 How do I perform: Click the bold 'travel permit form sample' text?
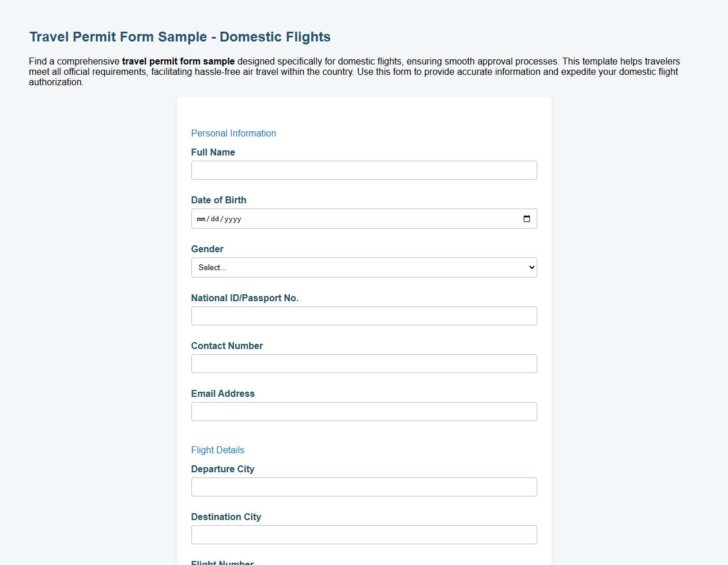point(179,61)
